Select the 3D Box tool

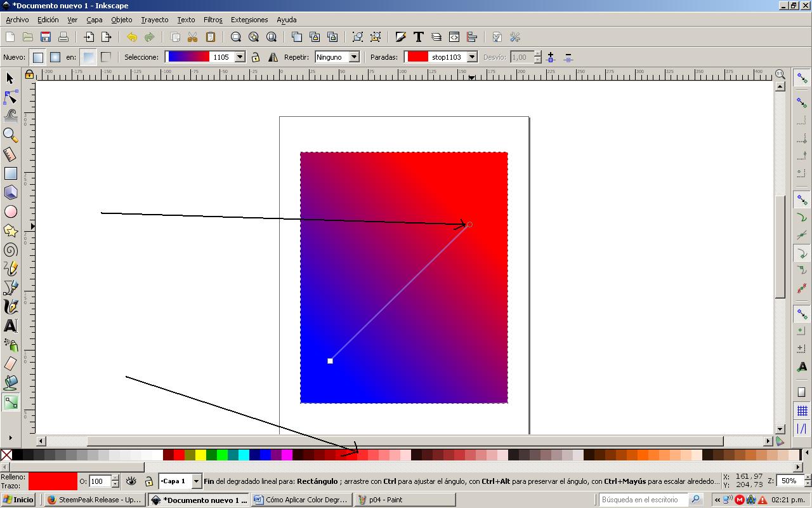10,192
